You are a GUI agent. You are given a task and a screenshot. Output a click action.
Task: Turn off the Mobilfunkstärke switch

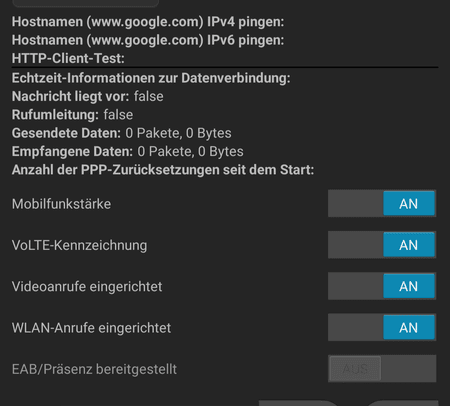(x=382, y=204)
